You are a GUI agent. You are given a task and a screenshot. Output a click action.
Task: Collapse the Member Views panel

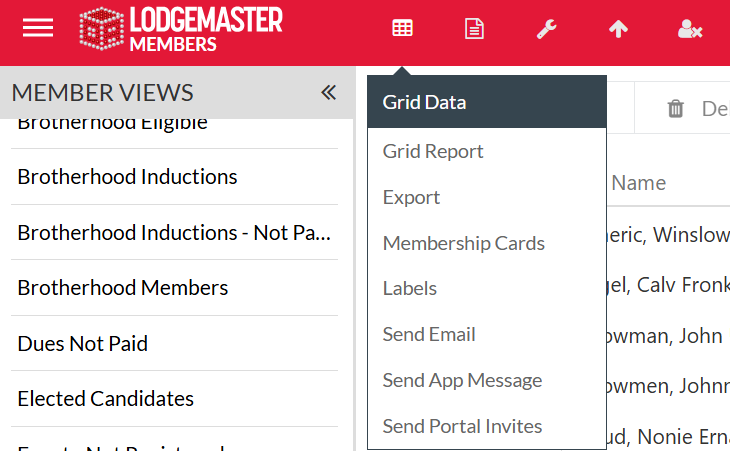pos(328,93)
